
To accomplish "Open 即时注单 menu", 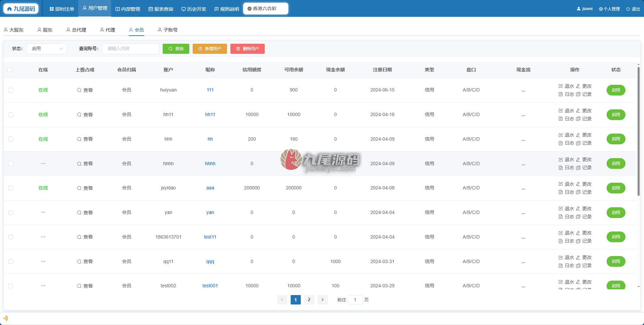I will click(x=62, y=9).
